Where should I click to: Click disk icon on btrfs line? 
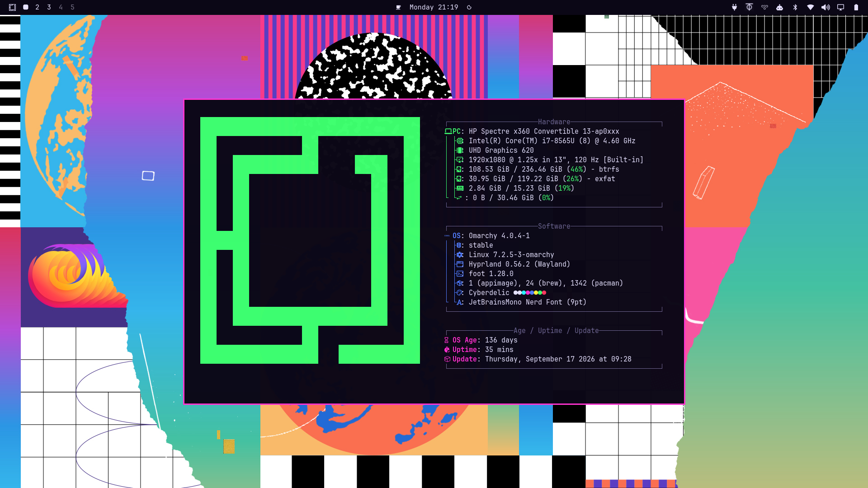point(459,169)
